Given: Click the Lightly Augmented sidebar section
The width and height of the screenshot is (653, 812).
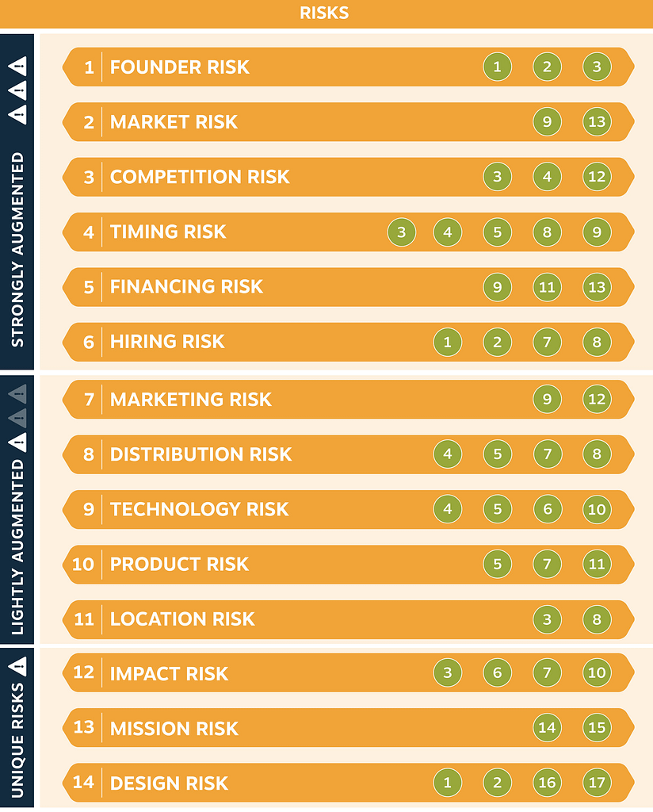Looking at the screenshot, I should click(x=17, y=510).
